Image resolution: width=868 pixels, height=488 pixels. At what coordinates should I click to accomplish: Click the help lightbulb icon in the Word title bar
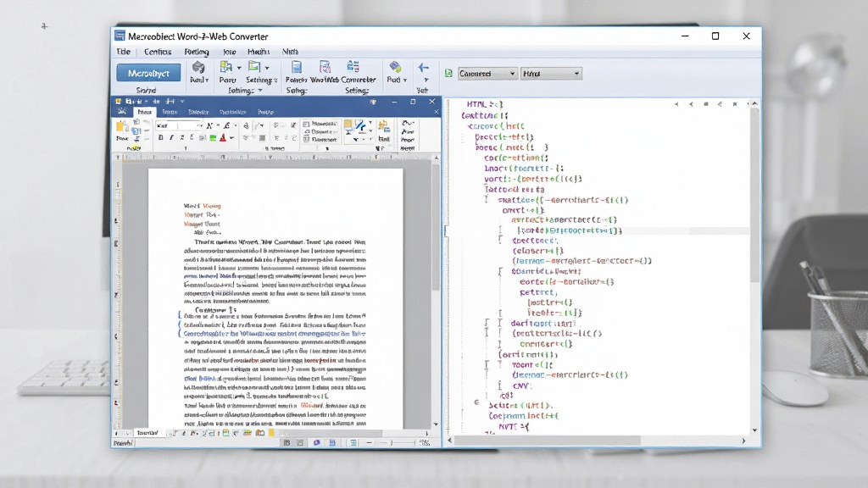(x=373, y=102)
